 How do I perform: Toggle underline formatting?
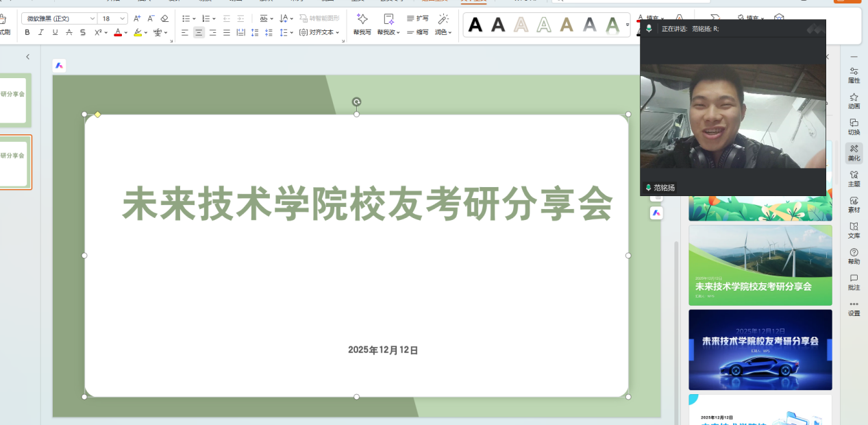tap(55, 32)
